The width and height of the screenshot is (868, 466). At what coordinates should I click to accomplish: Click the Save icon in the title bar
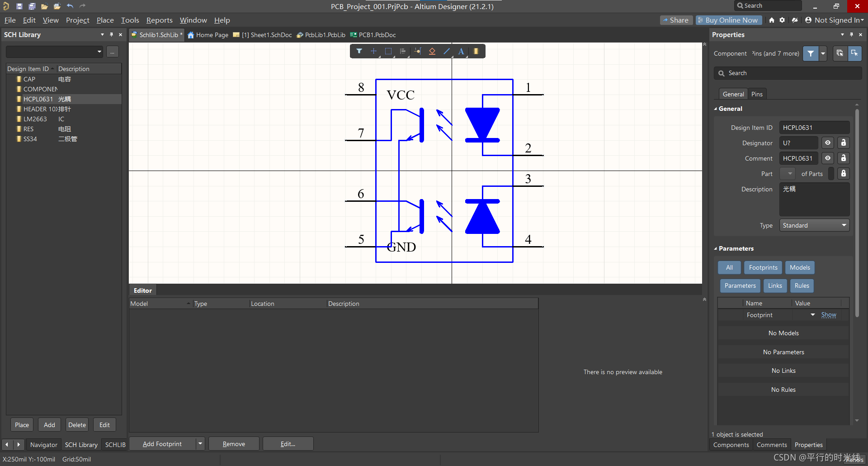pos(19,6)
